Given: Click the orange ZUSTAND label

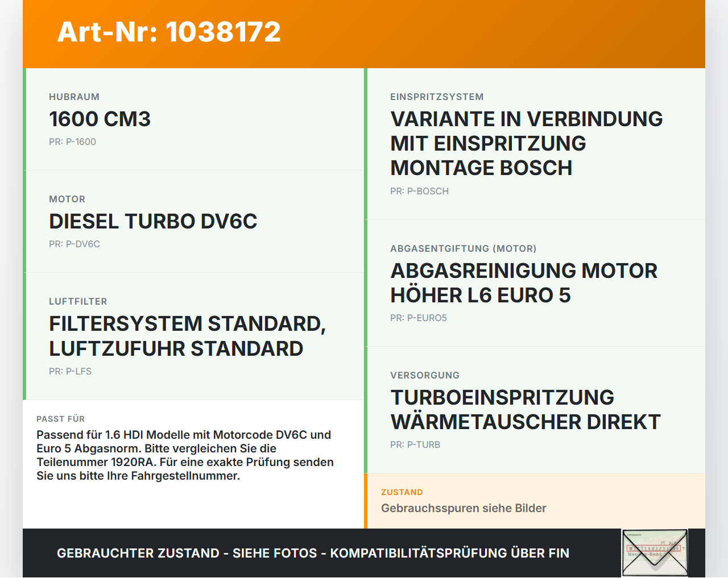Looking at the screenshot, I should 402,492.
